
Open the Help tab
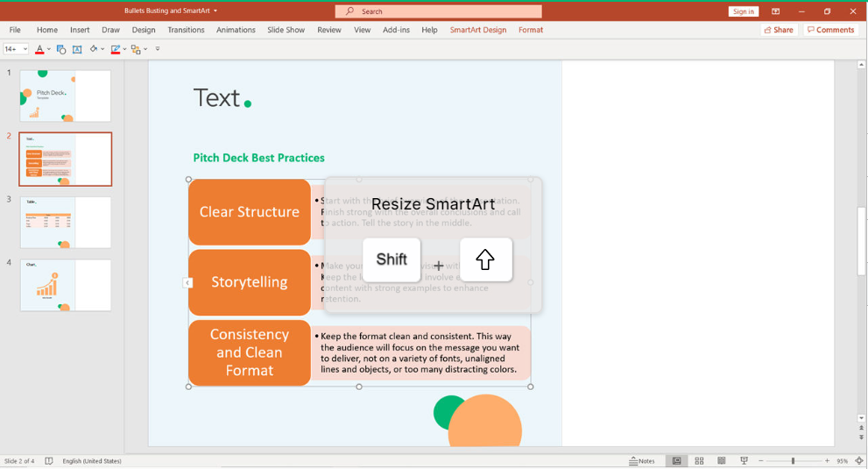tap(429, 30)
